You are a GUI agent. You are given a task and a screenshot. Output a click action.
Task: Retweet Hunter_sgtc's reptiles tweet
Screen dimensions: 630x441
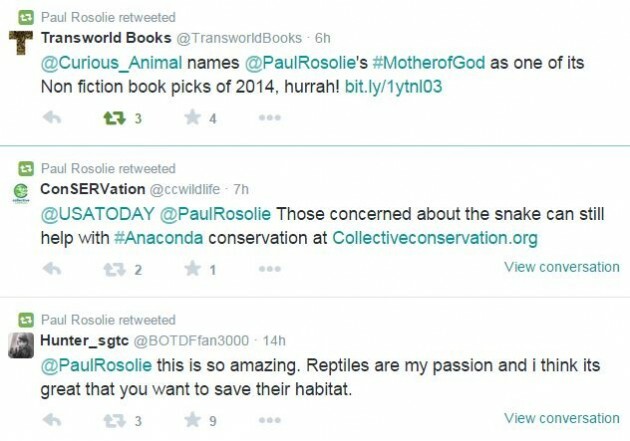115,420
